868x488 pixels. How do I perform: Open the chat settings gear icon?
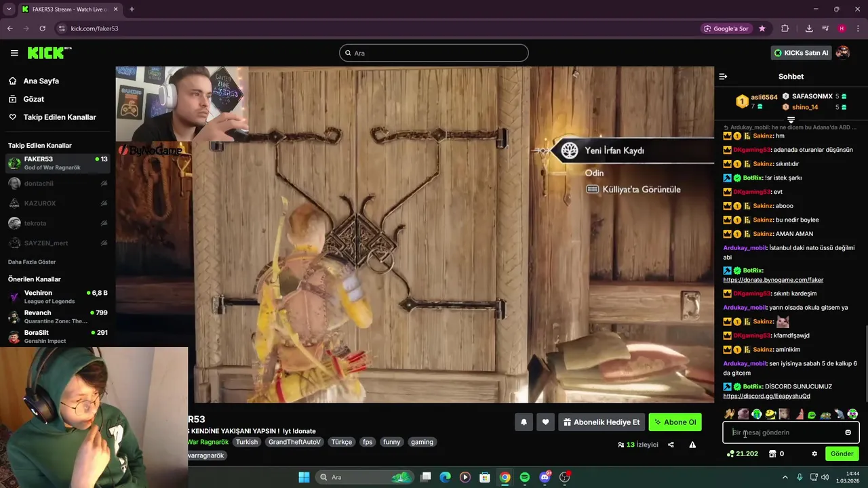tap(815, 453)
